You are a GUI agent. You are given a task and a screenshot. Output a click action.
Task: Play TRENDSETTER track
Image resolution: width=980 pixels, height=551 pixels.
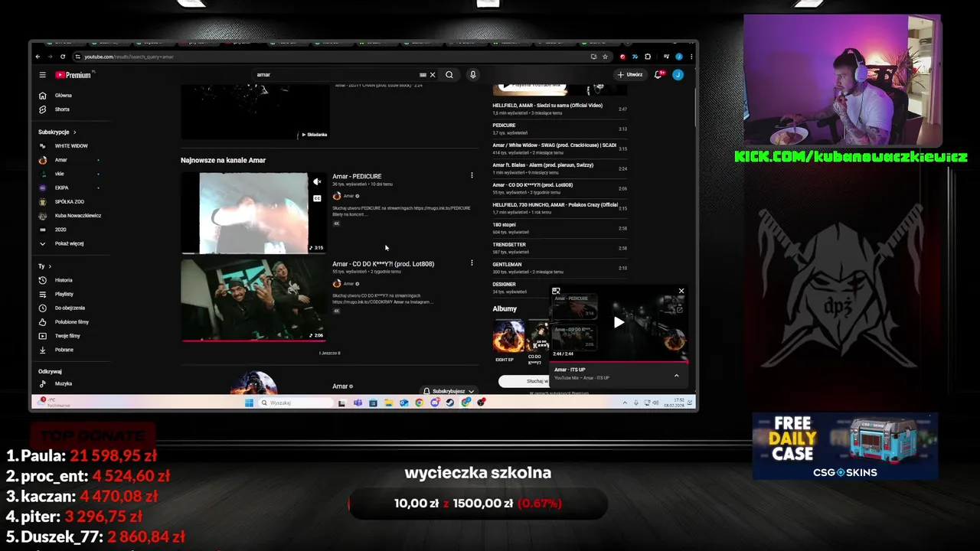pyautogui.click(x=560, y=248)
